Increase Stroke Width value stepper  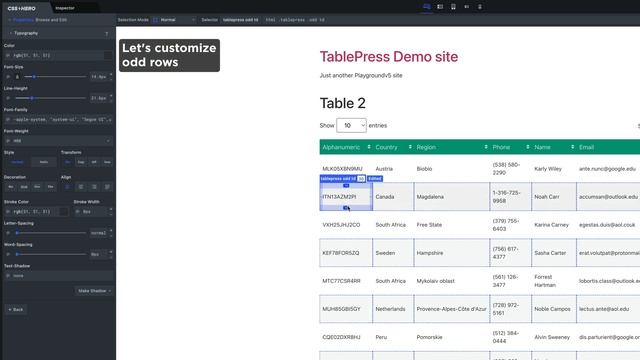coord(111,210)
